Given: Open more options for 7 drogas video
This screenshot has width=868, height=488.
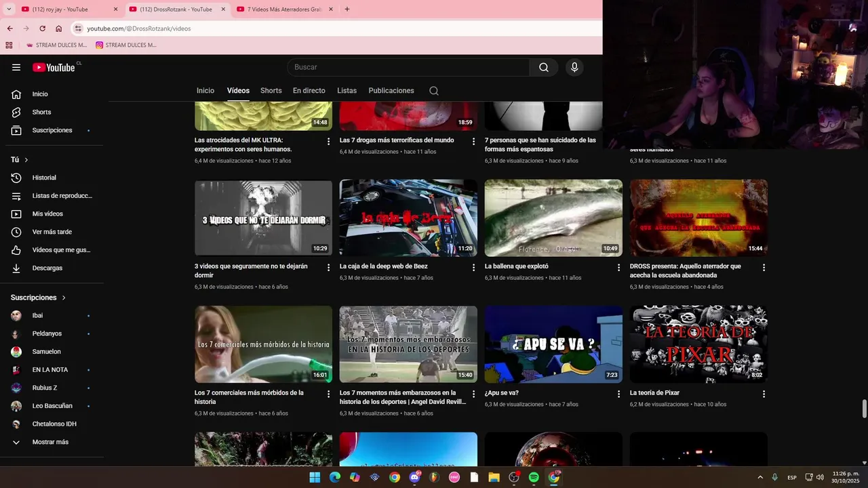Looking at the screenshot, I should tap(473, 141).
